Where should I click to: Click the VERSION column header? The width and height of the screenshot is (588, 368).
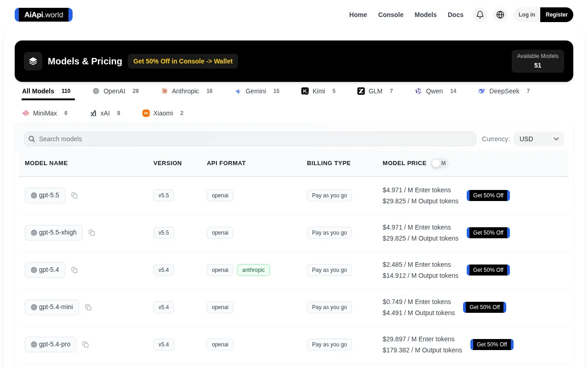tap(168, 163)
